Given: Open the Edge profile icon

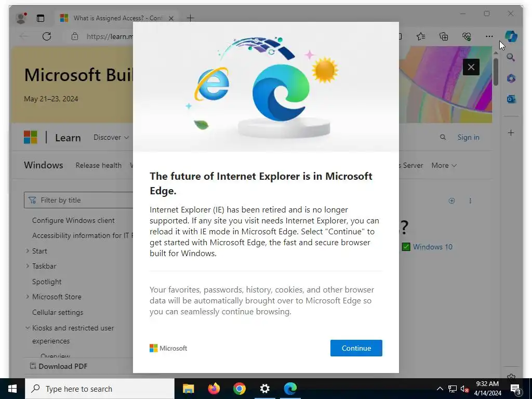Looking at the screenshot, I should coord(21,18).
